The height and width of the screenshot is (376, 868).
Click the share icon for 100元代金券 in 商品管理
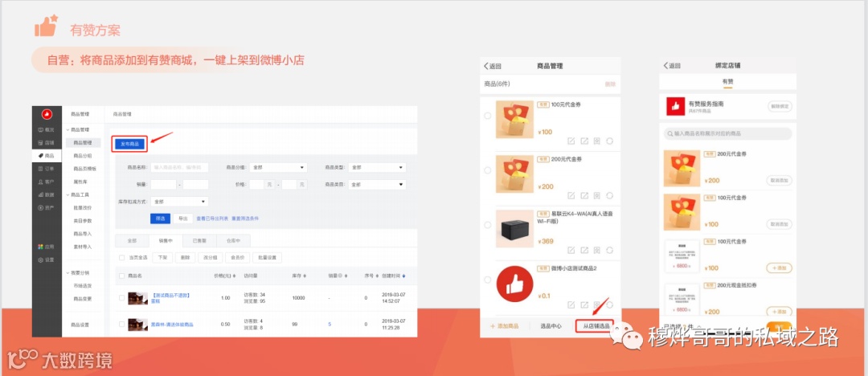(x=584, y=141)
